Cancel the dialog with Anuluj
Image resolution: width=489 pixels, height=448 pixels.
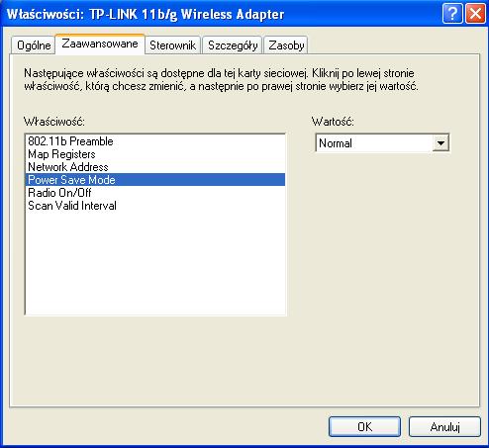[444, 427]
